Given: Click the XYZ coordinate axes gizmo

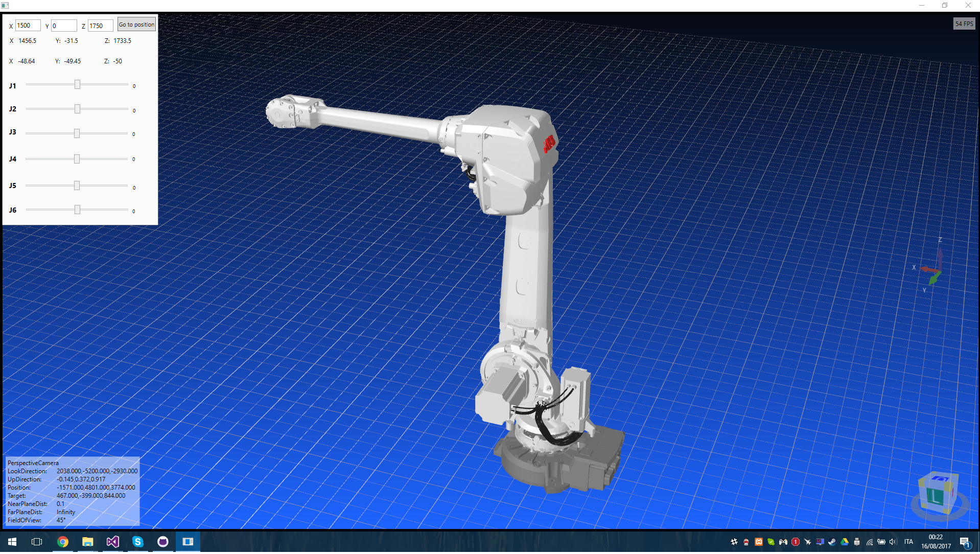Looking at the screenshot, I should tap(930, 266).
